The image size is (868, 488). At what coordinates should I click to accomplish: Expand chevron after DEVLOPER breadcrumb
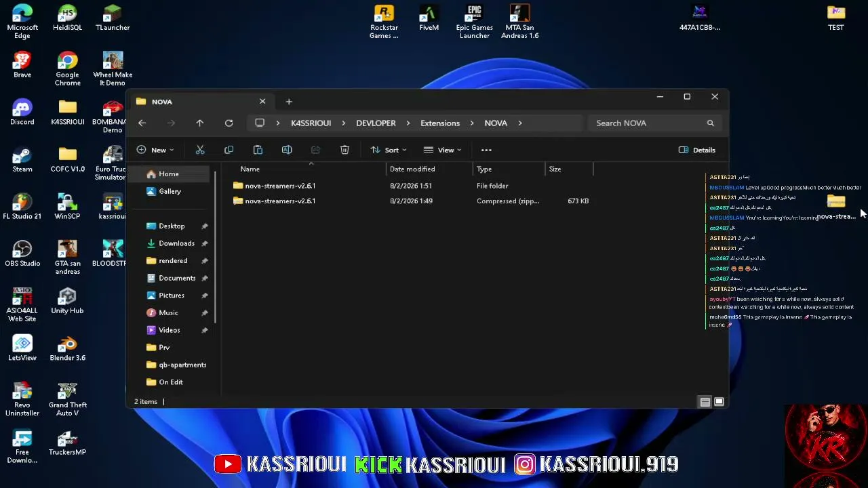[x=408, y=123]
